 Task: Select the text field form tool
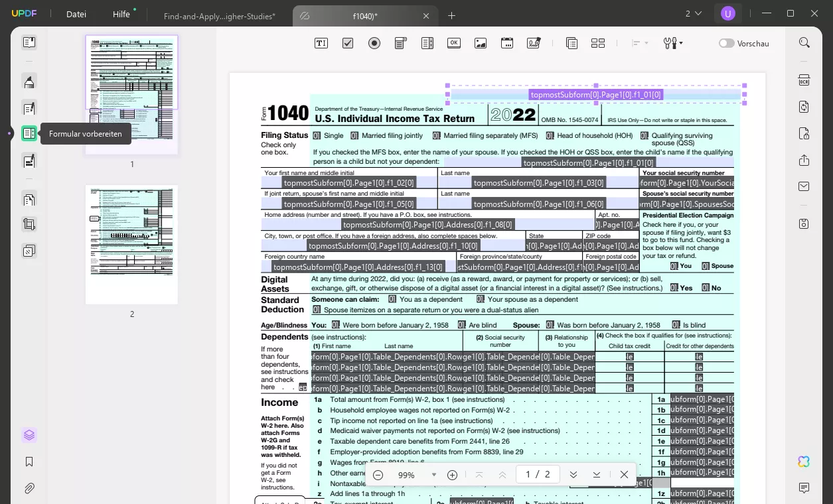[x=321, y=43]
